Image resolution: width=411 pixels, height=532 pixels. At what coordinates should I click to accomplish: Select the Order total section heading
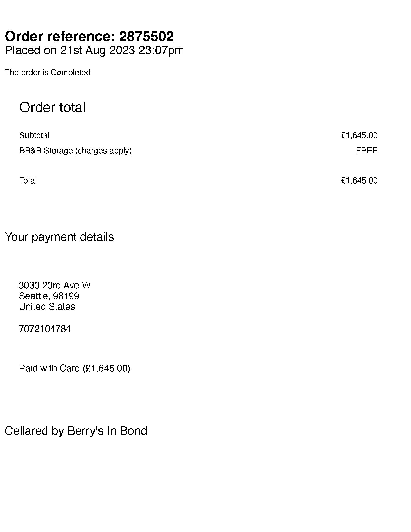click(53, 107)
